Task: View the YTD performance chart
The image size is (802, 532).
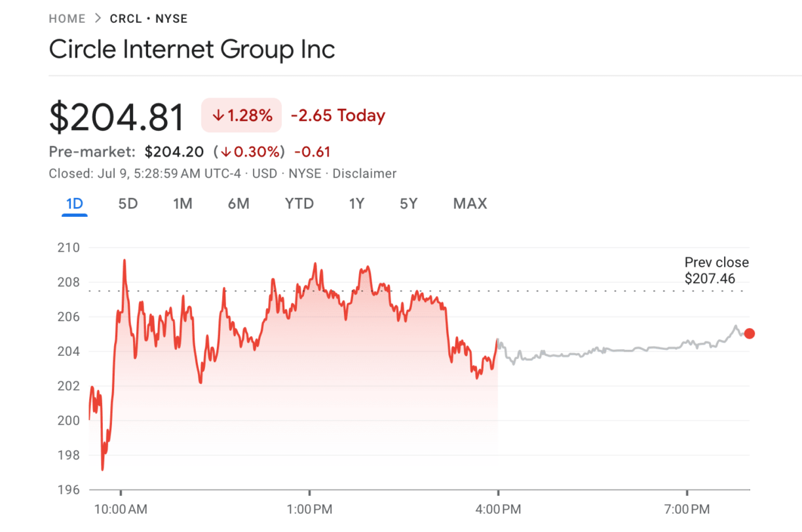Action: pyautogui.click(x=299, y=204)
